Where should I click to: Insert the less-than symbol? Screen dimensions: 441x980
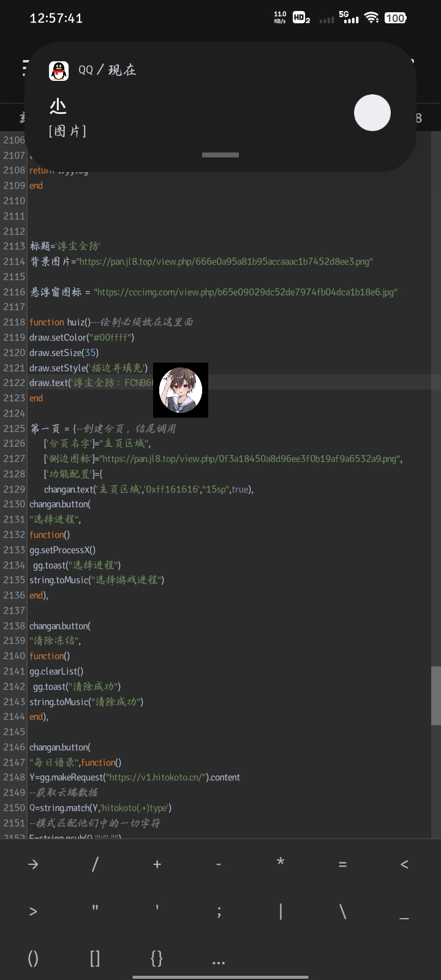[x=404, y=864]
